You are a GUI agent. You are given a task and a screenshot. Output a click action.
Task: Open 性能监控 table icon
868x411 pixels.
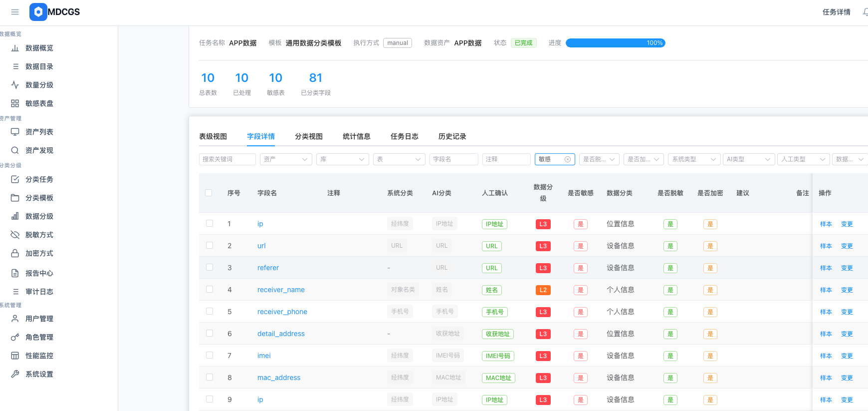15,356
